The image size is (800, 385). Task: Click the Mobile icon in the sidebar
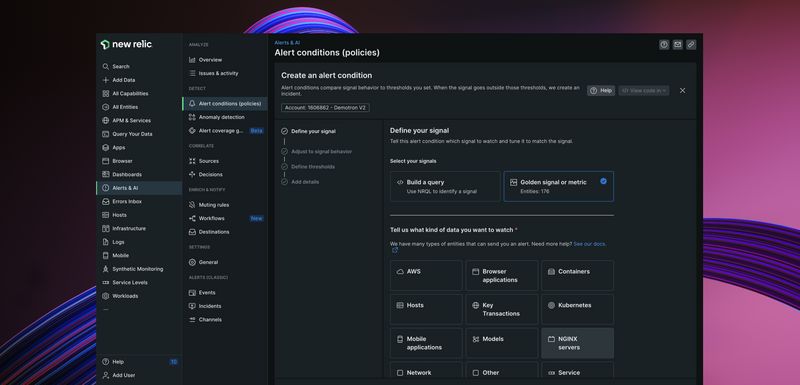click(x=106, y=255)
